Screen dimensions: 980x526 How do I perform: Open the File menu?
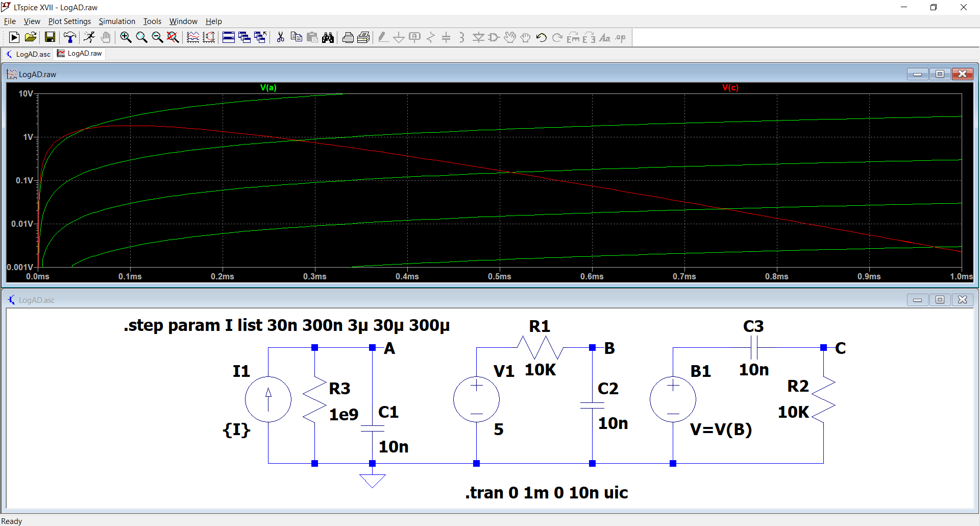(10, 21)
